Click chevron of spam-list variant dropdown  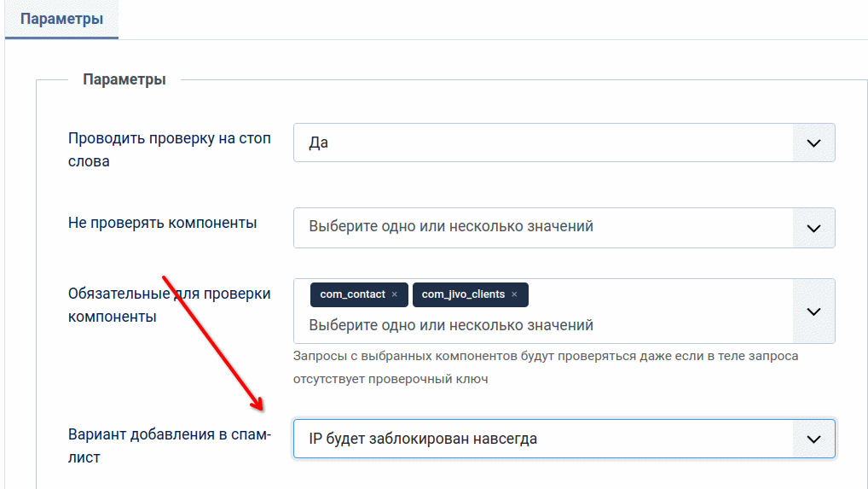click(x=813, y=440)
